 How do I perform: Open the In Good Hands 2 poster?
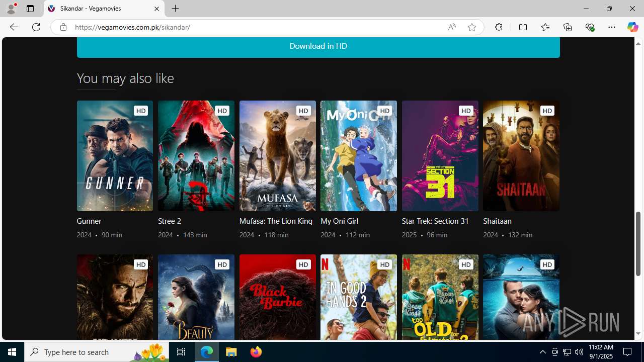point(359,297)
